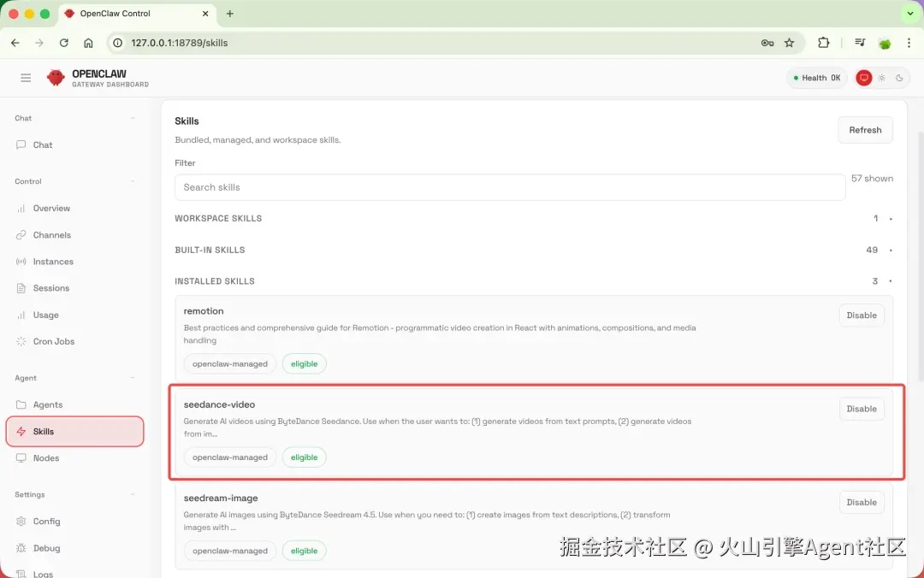Switch to dark theme moon icon
Screen dimensions: 924x578
(x=899, y=78)
